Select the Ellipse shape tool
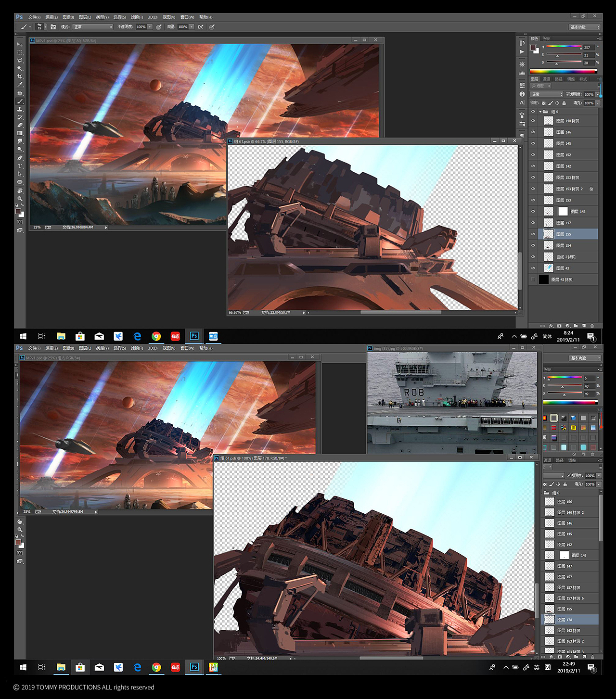 (20, 182)
